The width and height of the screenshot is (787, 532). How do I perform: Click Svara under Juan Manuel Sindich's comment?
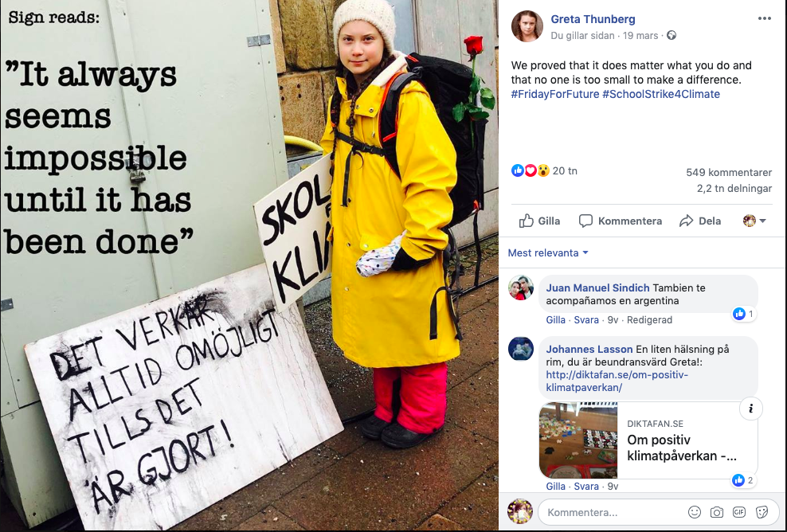586,319
